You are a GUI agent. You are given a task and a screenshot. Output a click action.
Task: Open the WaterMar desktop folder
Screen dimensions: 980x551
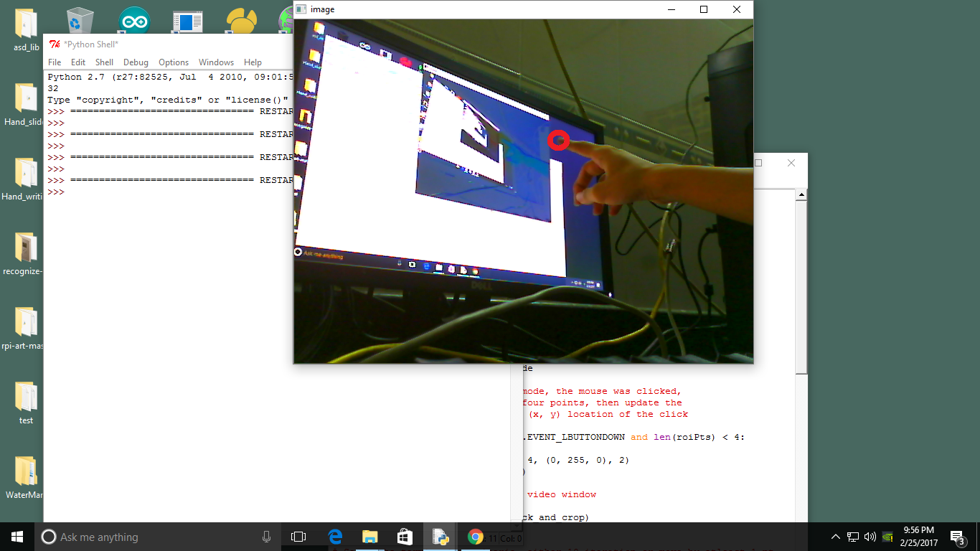pyautogui.click(x=26, y=477)
